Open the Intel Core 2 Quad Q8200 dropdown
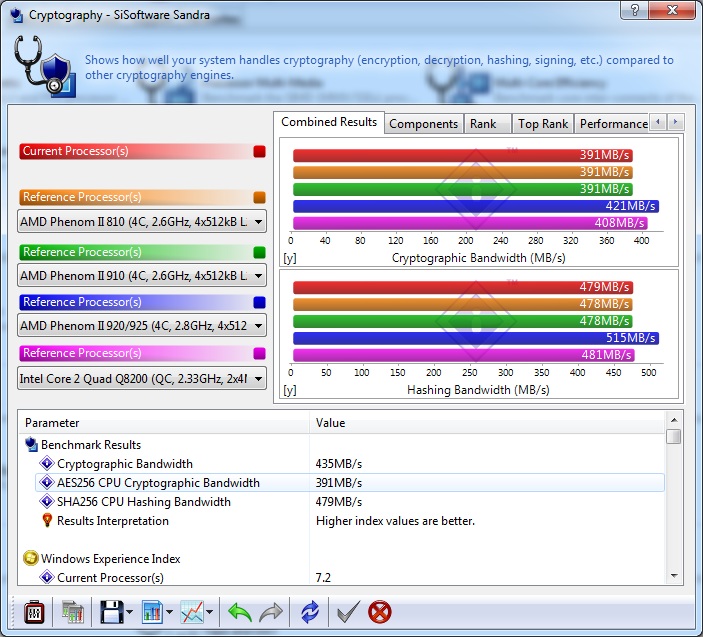703x637 pixels. [142, 379]
